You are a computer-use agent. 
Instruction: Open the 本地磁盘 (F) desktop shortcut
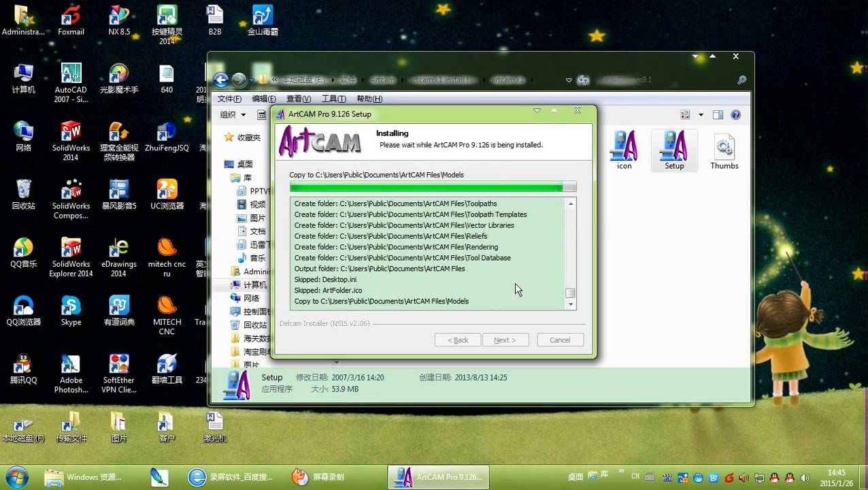[23, 427]
